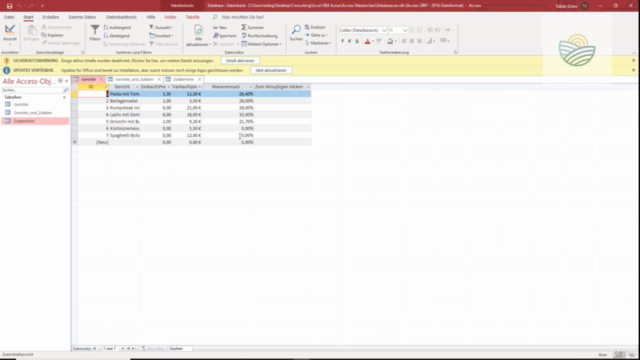Jump to last record in navigation bar
640x360 pixels.
128,349
